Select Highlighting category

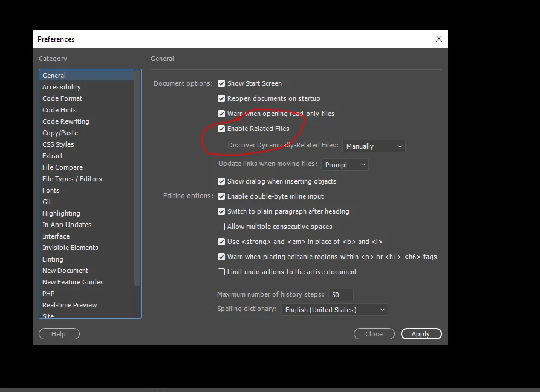tap(86, 213)
